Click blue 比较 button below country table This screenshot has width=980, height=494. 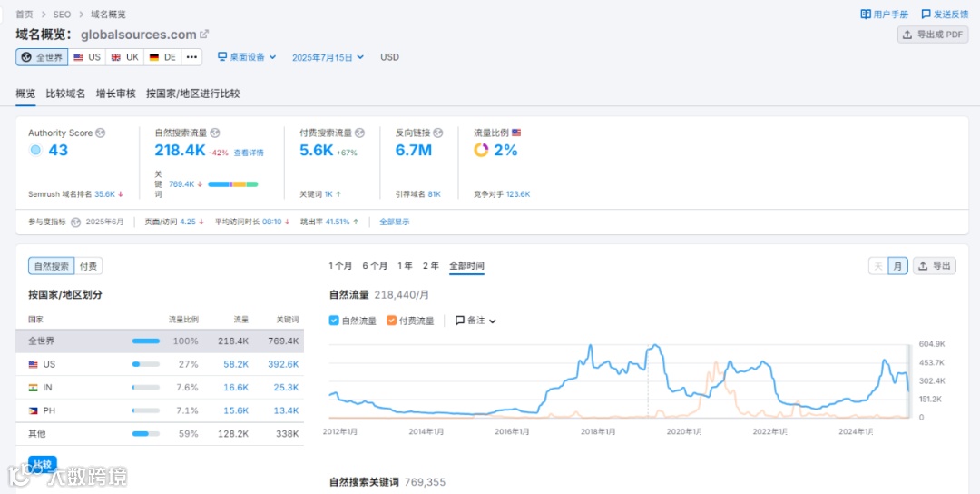[43, 464]
